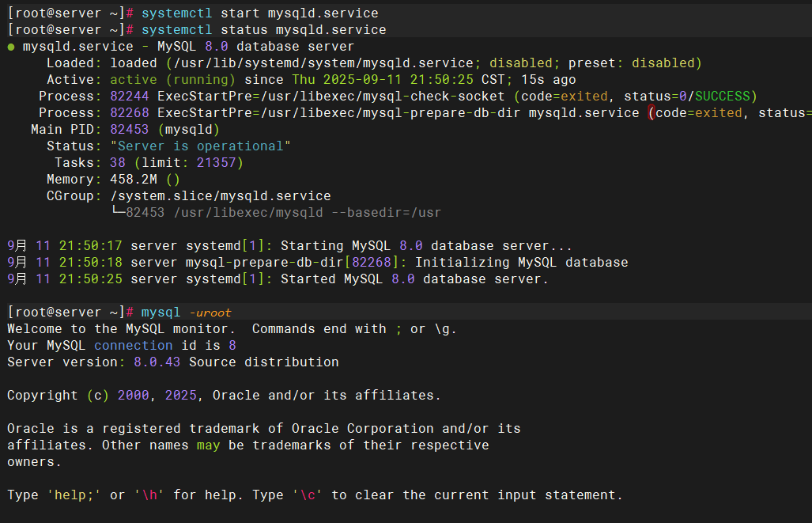This screenshot has height=523, width=812.
Task: Click log line 'Started MySQL 8.0 database server.'
Action: 414,279
